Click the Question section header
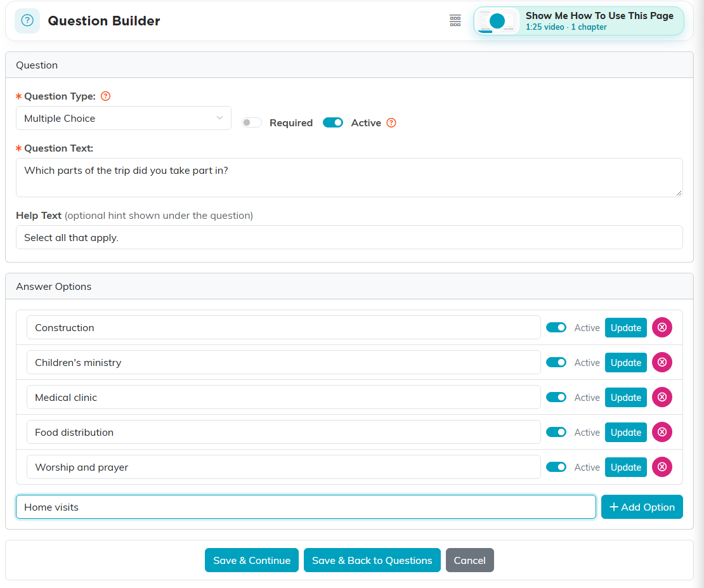 click(349, 65)
